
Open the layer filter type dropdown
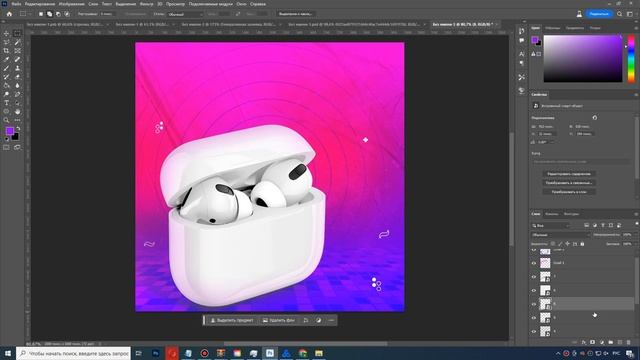point(550,225)
